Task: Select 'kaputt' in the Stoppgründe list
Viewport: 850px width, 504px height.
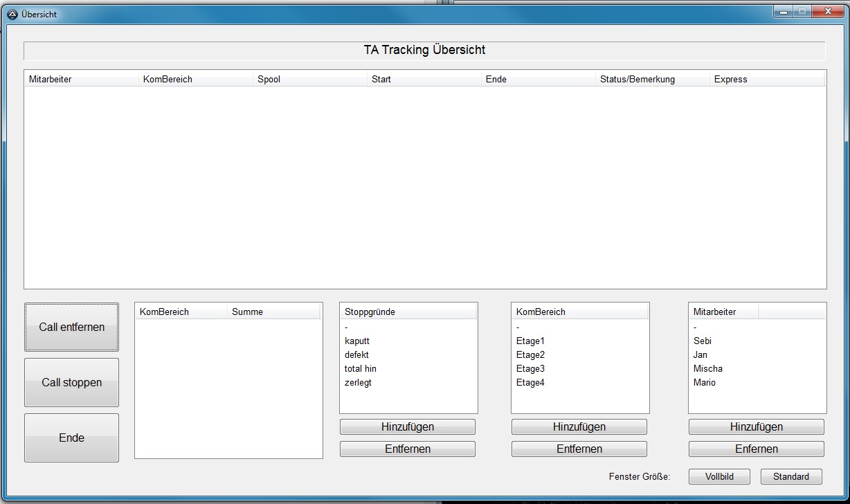Action: point(357,341)
